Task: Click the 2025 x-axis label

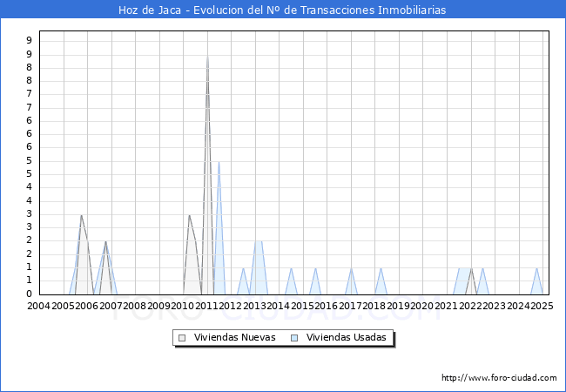Action: (x=542, y=306)
